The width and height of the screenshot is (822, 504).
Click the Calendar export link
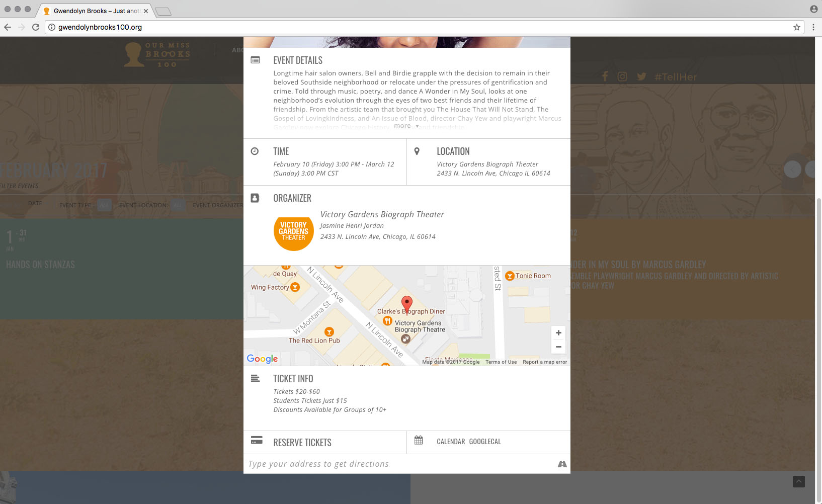[450, 442]
